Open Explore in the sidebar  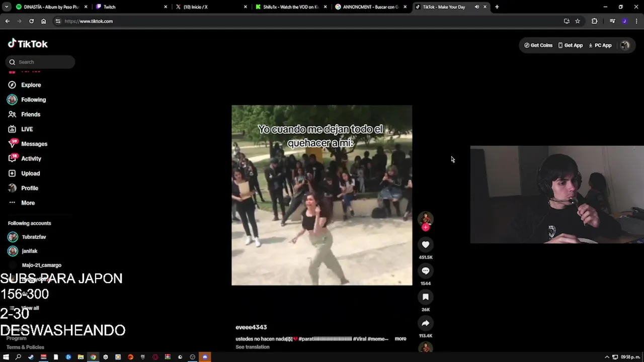[31, 85]
